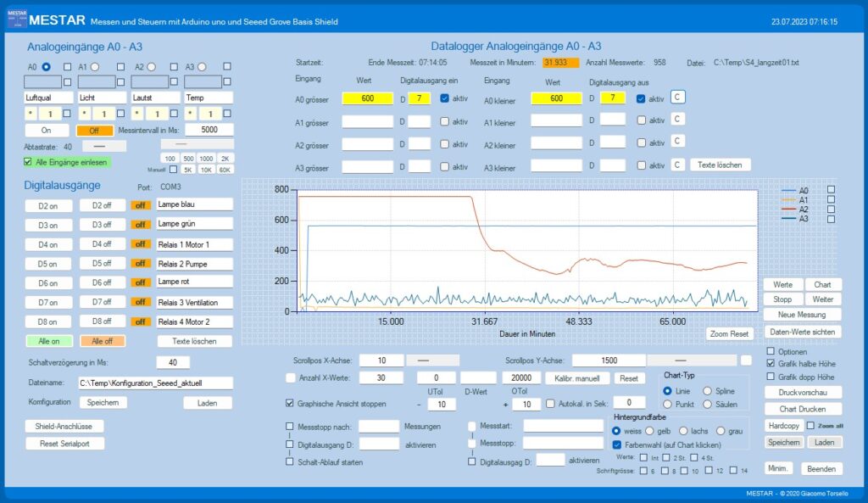Screen dimensions: 868x503
Task: Open 'Druckvorschau' print preview
Action: 804,393
